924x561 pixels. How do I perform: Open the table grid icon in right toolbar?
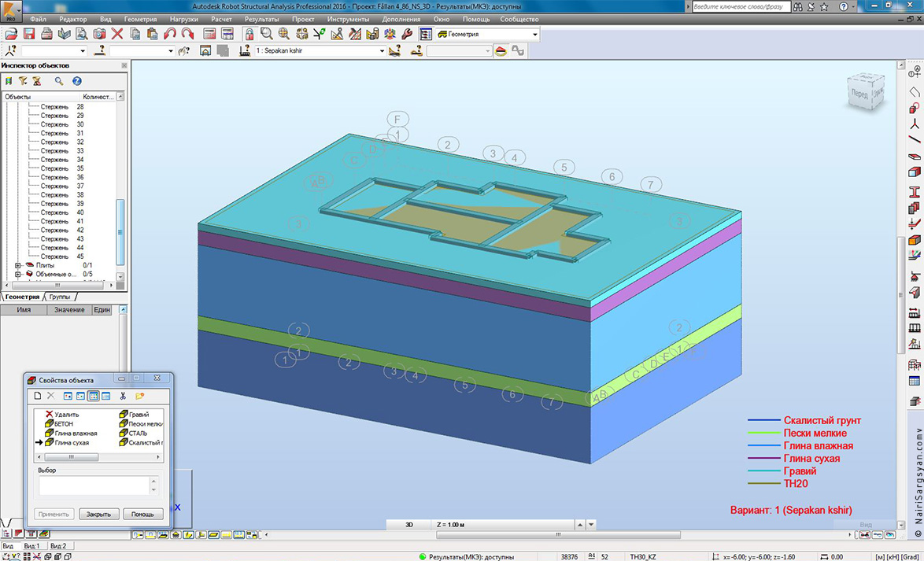pyautogui.click(x=915, y=381)
